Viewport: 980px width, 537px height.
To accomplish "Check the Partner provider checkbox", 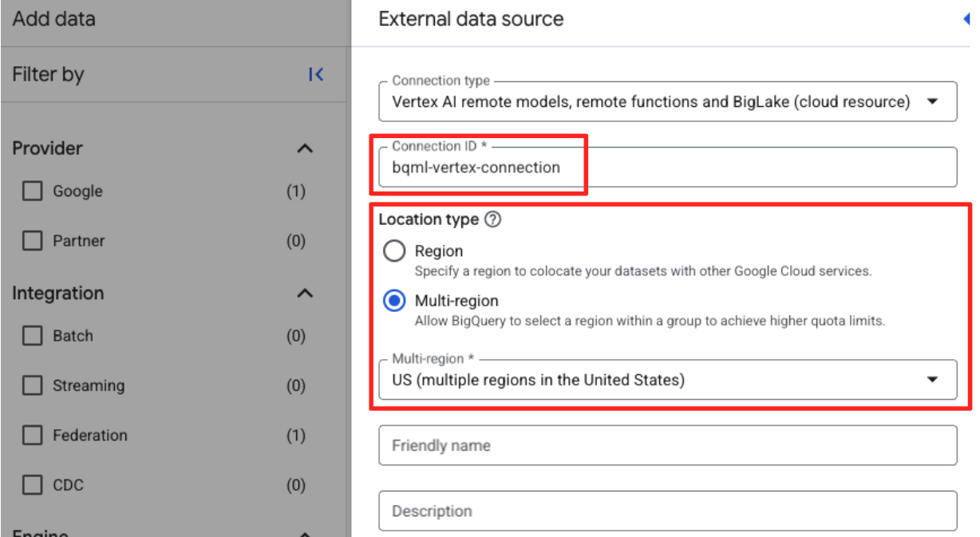I will click(x=32, y=241).
